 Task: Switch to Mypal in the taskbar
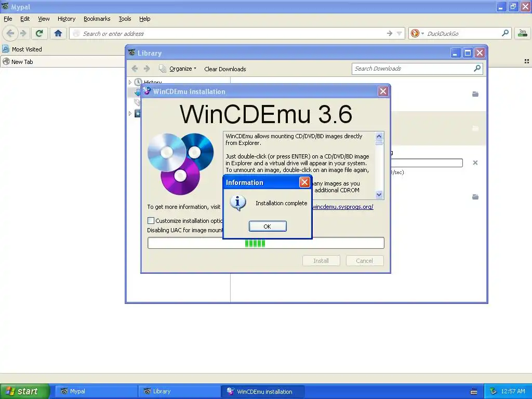(x=96, y=391)
